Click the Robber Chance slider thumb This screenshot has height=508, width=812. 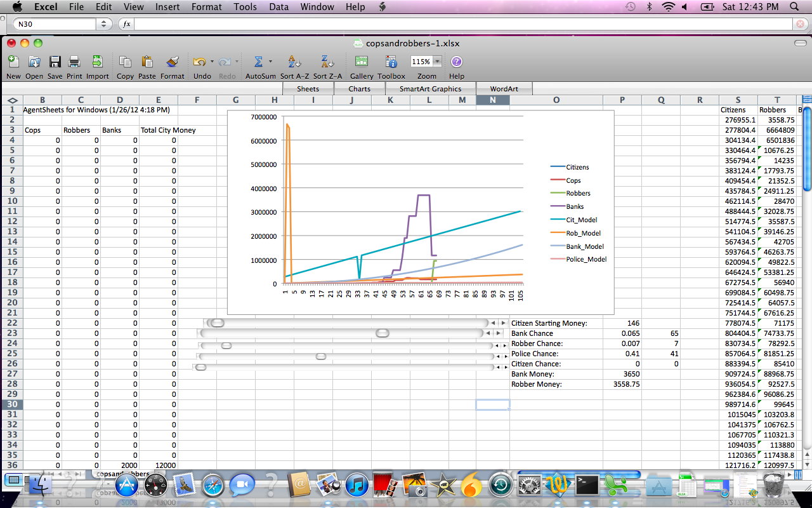coord(226,345)
